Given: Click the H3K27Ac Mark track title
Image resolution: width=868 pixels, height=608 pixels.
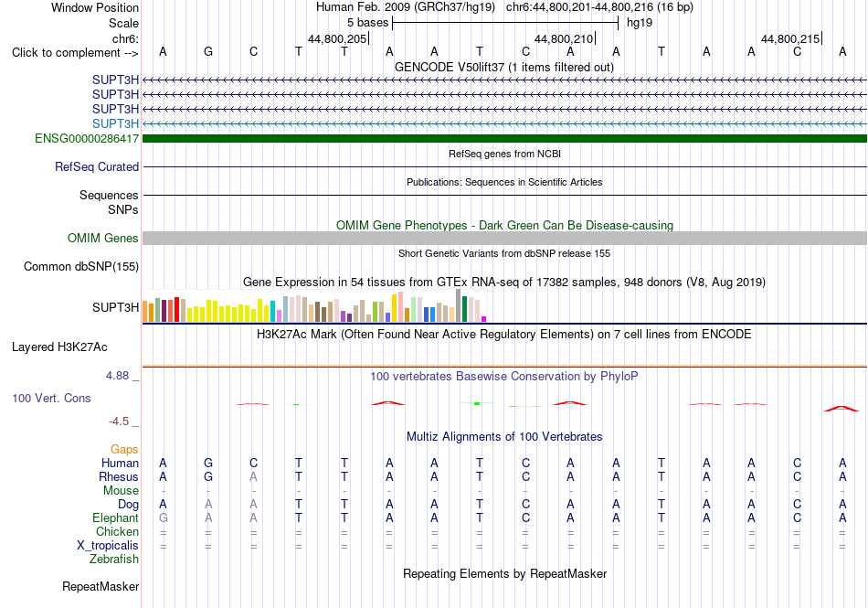Looking at the screenshot, I should [x=504, y=334].
